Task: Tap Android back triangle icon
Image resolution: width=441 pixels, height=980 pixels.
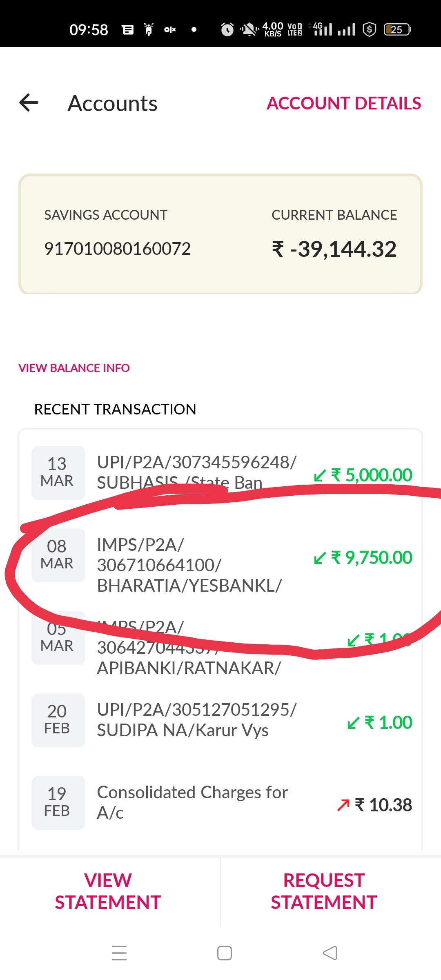Action: [330, 953]
